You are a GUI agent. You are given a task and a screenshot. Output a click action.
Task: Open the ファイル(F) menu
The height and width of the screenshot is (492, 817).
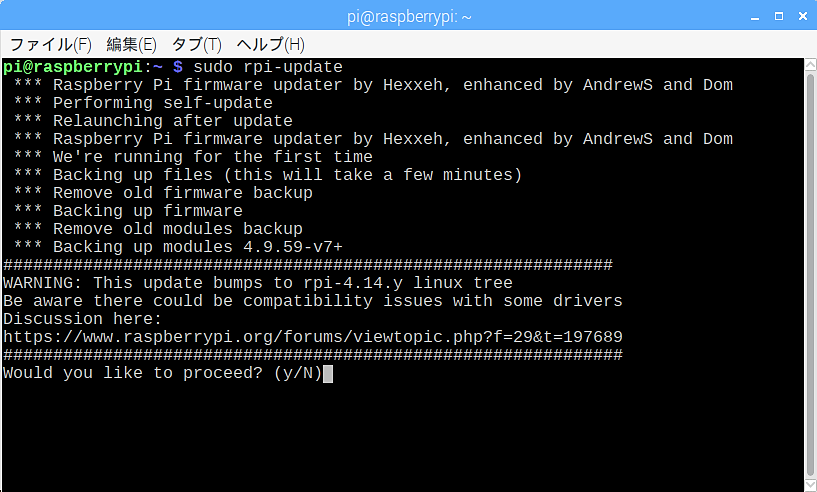pyautogui.click(x=51, y=45)
